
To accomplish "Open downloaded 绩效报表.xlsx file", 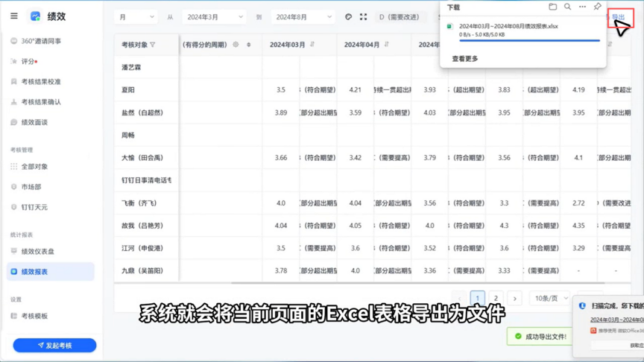I will click(x=508, y=26).
